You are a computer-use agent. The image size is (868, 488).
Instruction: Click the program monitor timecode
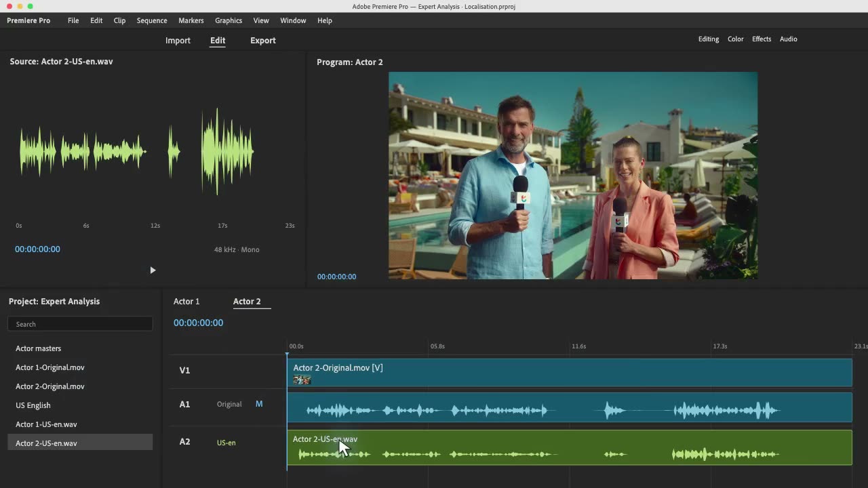coord(336,277)
